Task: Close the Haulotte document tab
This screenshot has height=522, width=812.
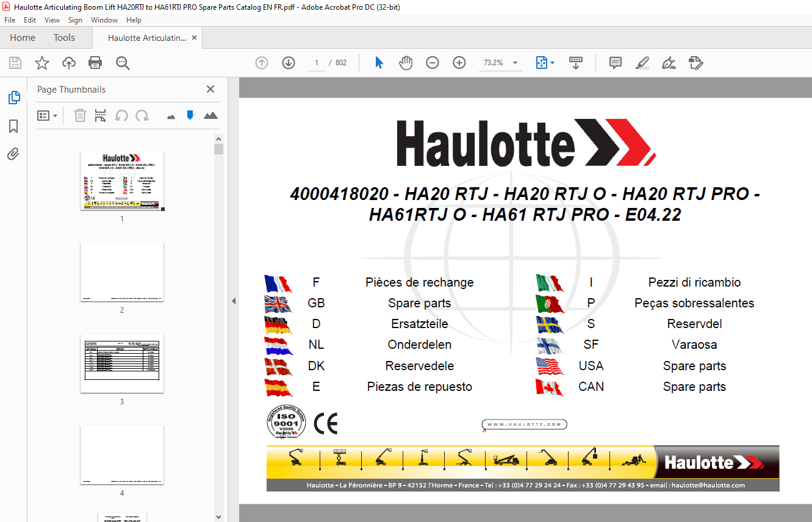Action: pyautogui.click(x=195, y=38)
